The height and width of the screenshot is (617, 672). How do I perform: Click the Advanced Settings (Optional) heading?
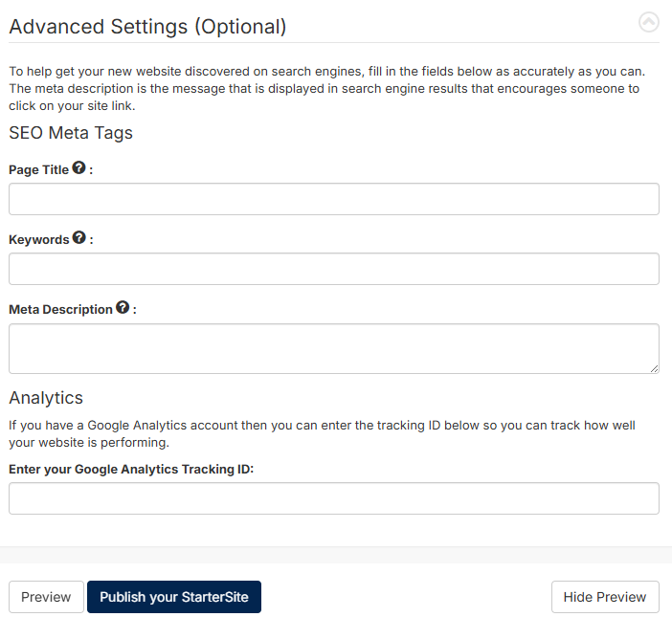[x=147, y=27]
